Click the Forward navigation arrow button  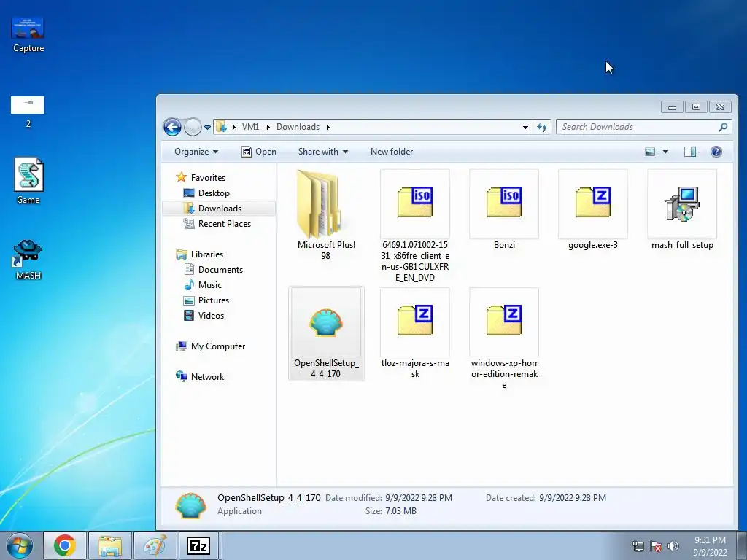(193, 127)
